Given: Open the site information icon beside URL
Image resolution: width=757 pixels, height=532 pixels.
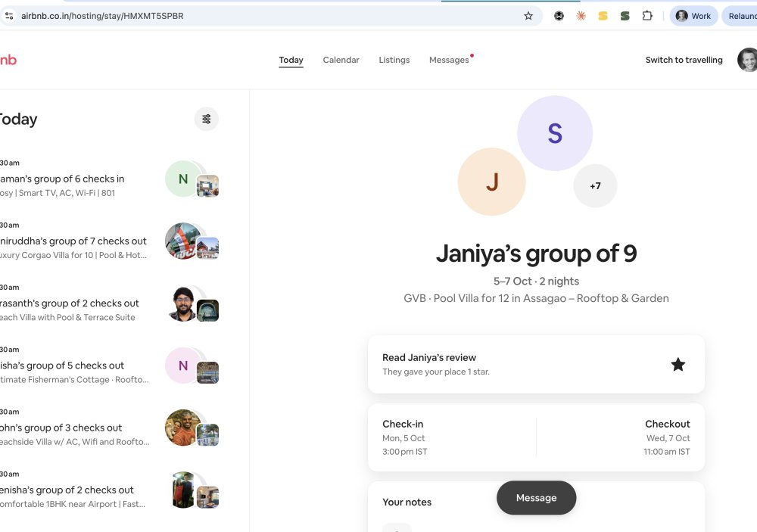Looking at the screenshot, I should pos(8,16).
